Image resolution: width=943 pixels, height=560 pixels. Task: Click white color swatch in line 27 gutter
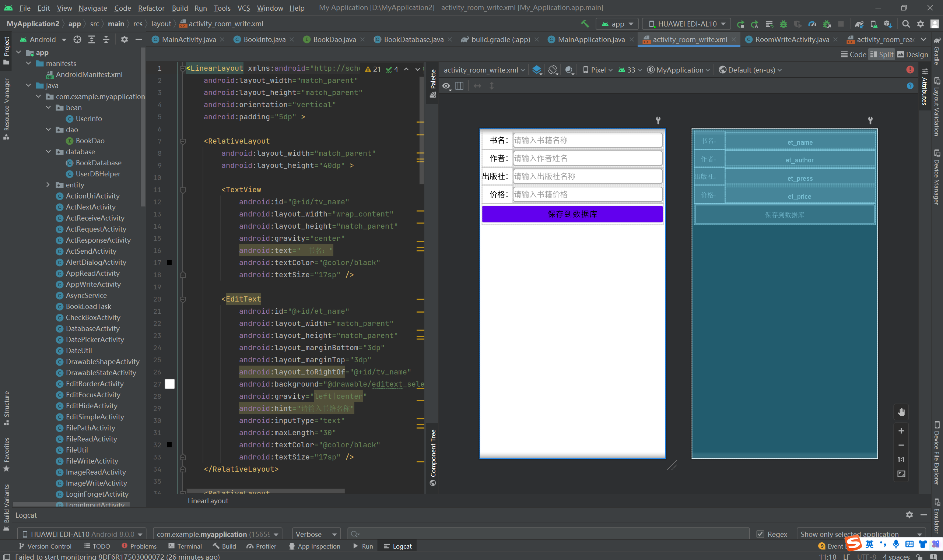tap(169, 384)
